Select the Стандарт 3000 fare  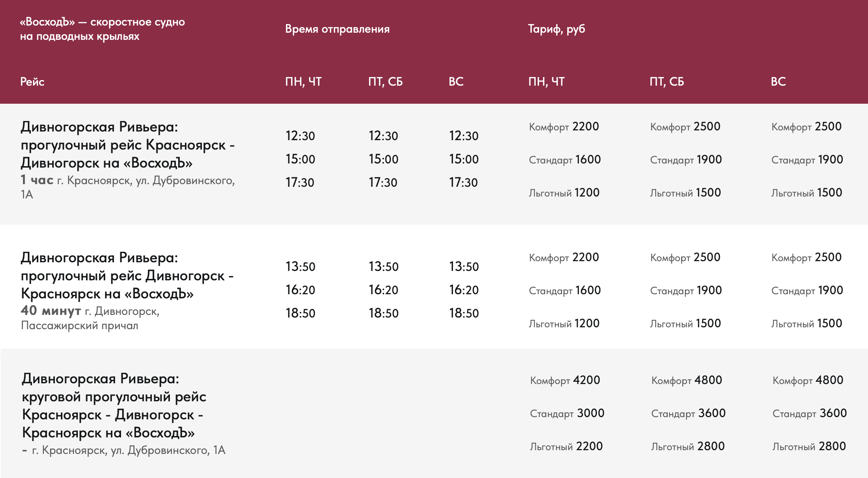click(x=567, y=413)
